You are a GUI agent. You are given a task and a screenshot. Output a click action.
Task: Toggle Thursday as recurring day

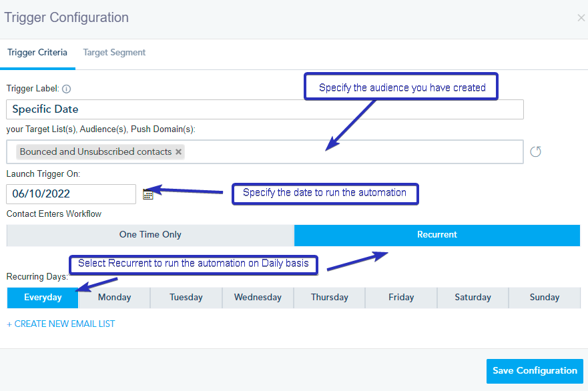(330, 298)
